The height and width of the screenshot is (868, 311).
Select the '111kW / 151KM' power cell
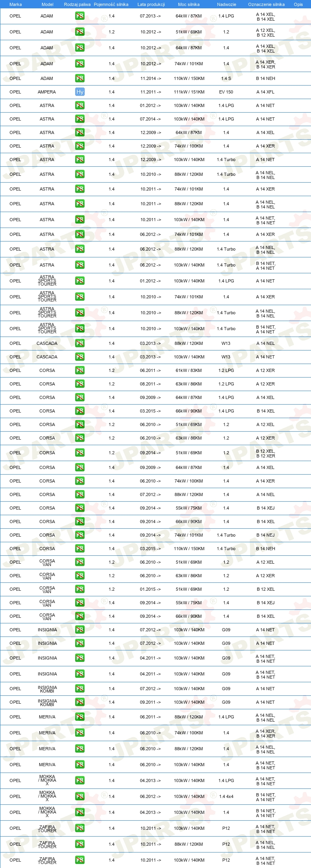(x=189, y=92)
